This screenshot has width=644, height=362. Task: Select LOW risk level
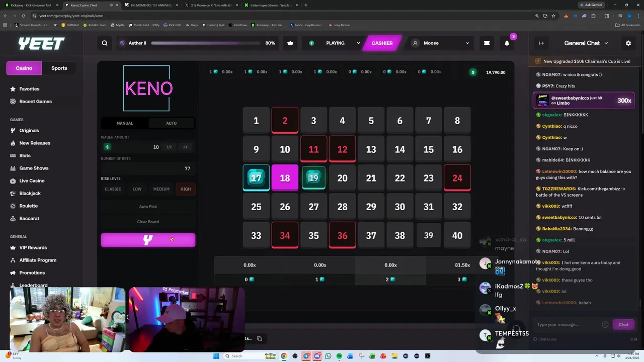(137, 189)
